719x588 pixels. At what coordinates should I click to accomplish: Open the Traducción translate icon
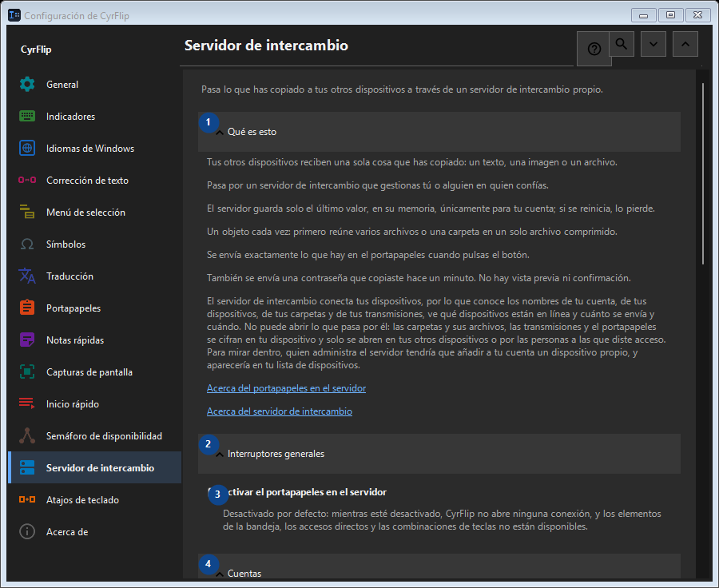[27, 276]
